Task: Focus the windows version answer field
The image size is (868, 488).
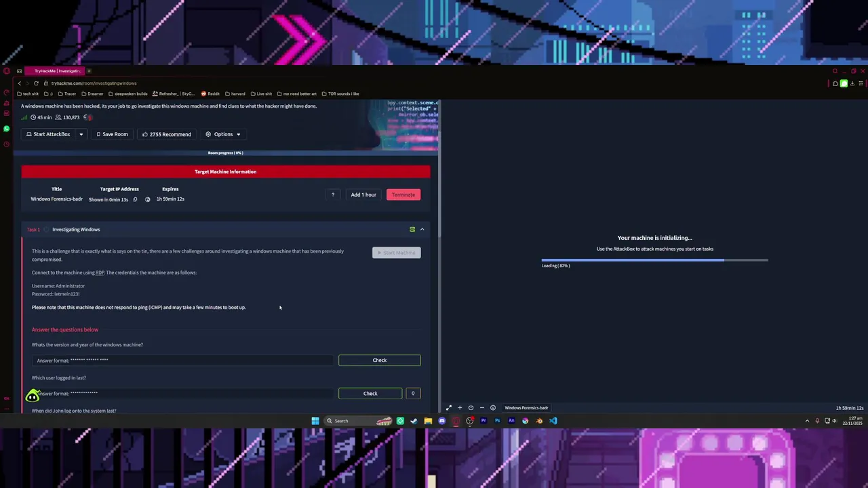Action: tap(183, 360)
